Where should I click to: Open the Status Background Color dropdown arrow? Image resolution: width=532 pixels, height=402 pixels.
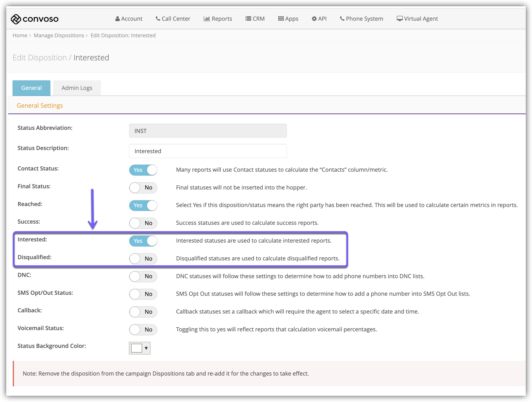[146, 348]
